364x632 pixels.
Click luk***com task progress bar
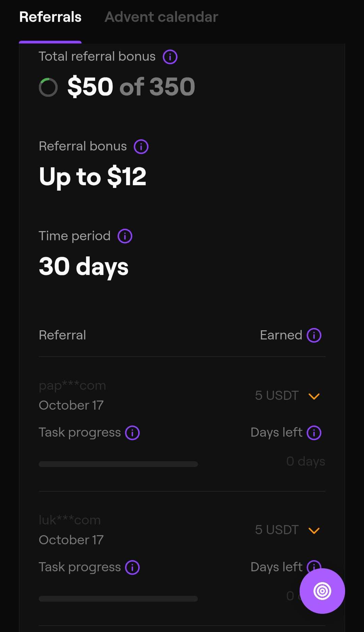(x=118, y=599)
